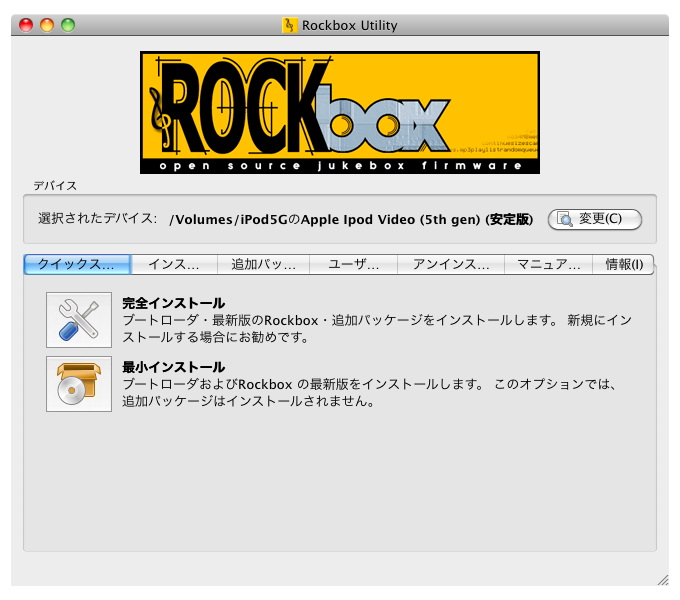Open the アンインス... tab
The width and height of the screenshot is (680, 600).
click(451, 264)
